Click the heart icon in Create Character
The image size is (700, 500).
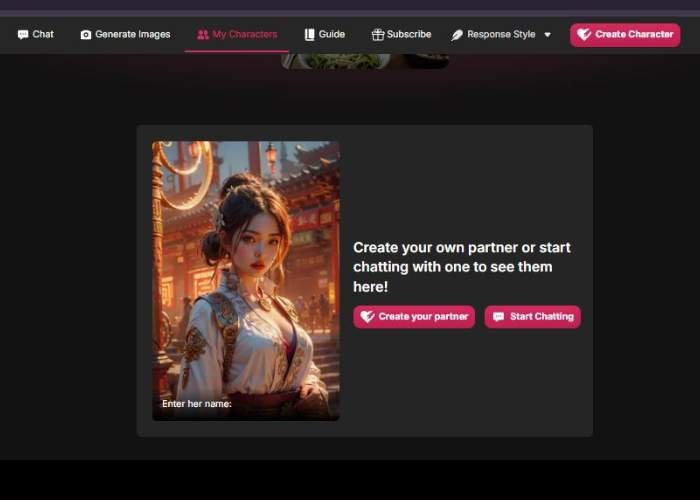click(x=584, y=34)
